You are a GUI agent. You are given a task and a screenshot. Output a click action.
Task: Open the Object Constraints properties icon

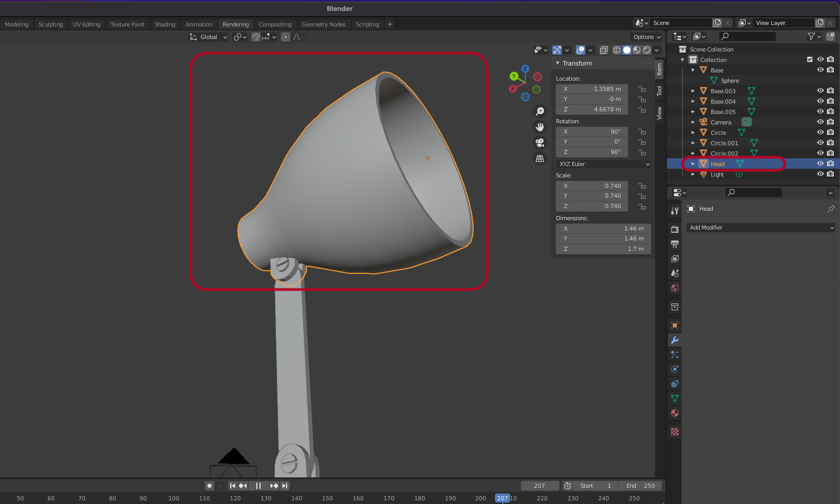pos(675,384)
